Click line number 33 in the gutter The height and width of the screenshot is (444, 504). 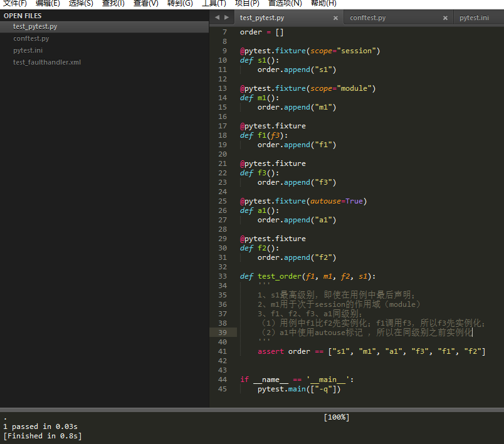[x=223, y=276]
